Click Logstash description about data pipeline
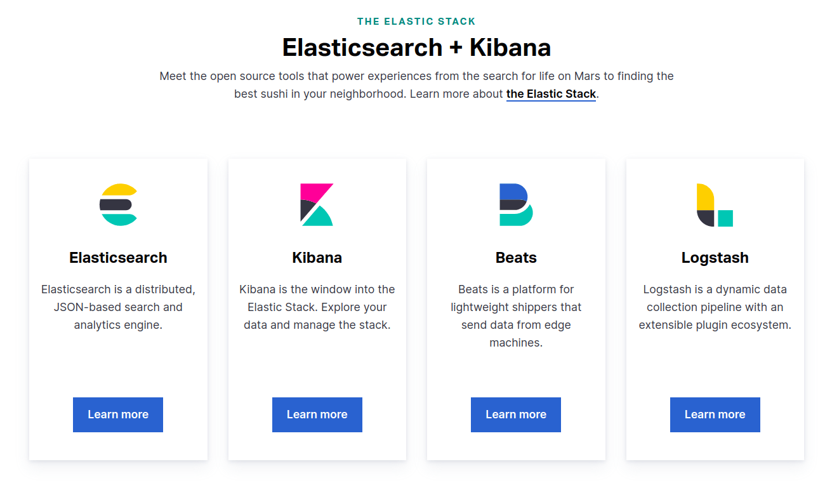832x504 pixels. 715,307
